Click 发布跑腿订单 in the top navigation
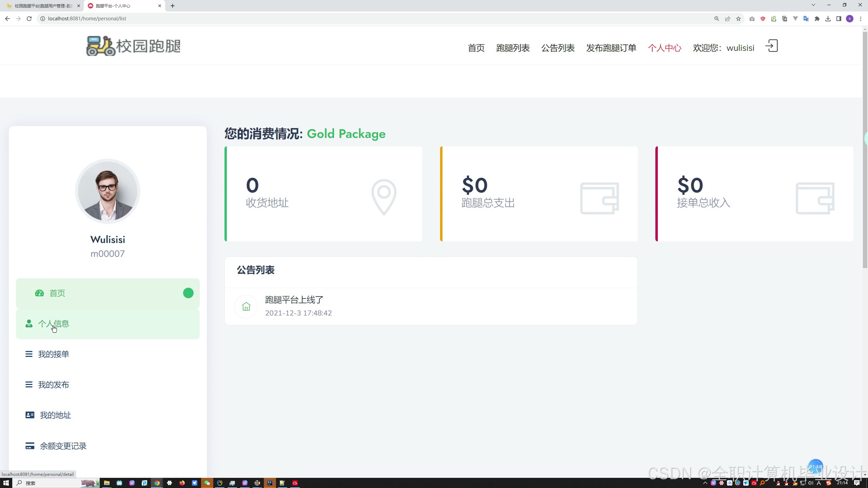 pos(611,48)
